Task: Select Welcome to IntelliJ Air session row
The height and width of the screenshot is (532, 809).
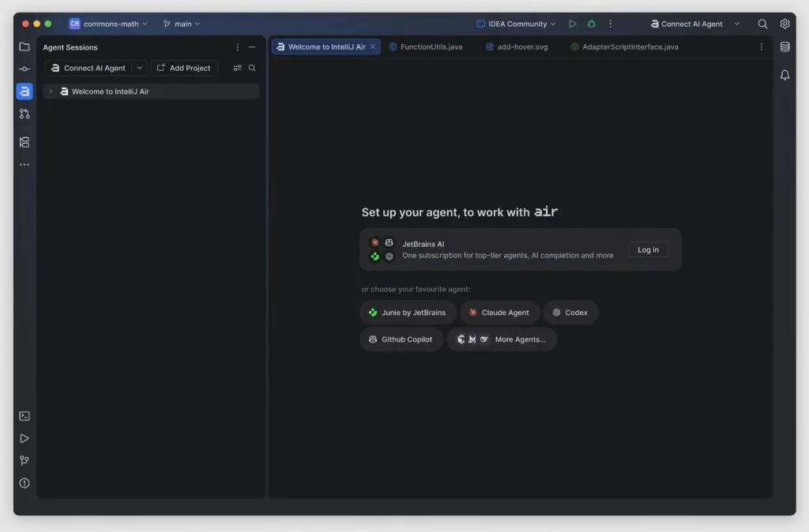Action: [x=151, y=92]
